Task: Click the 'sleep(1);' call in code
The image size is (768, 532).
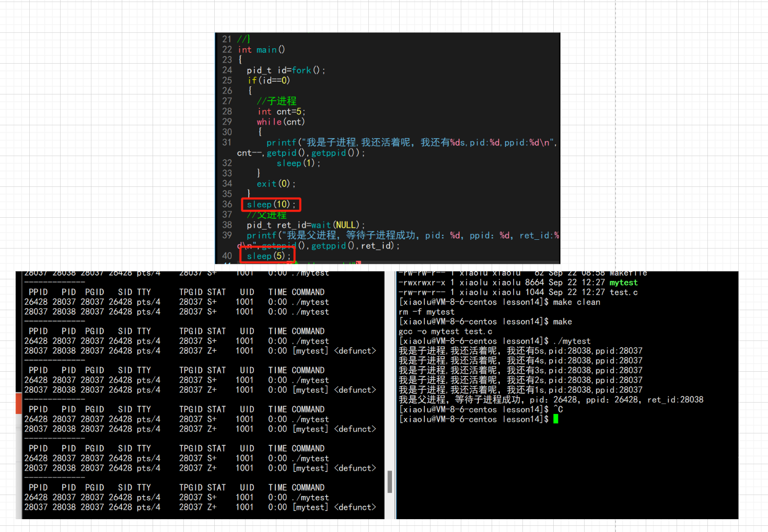Action: point(298,163)
